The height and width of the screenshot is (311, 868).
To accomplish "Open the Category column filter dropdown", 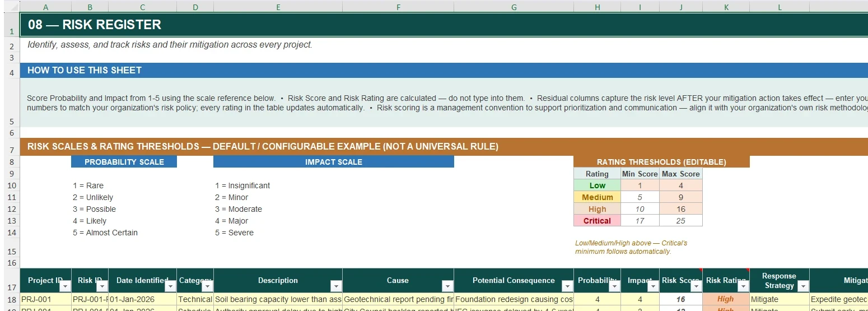I will (x=207, y=286).
